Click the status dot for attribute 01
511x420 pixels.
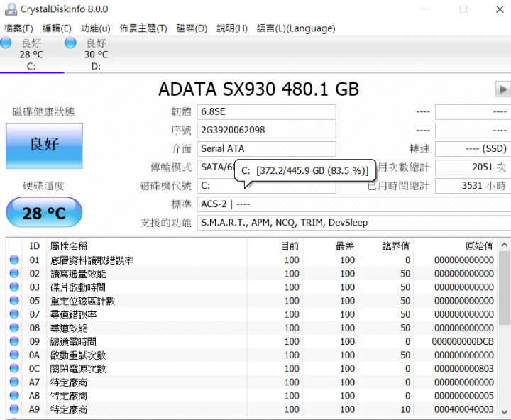point(14,260)
